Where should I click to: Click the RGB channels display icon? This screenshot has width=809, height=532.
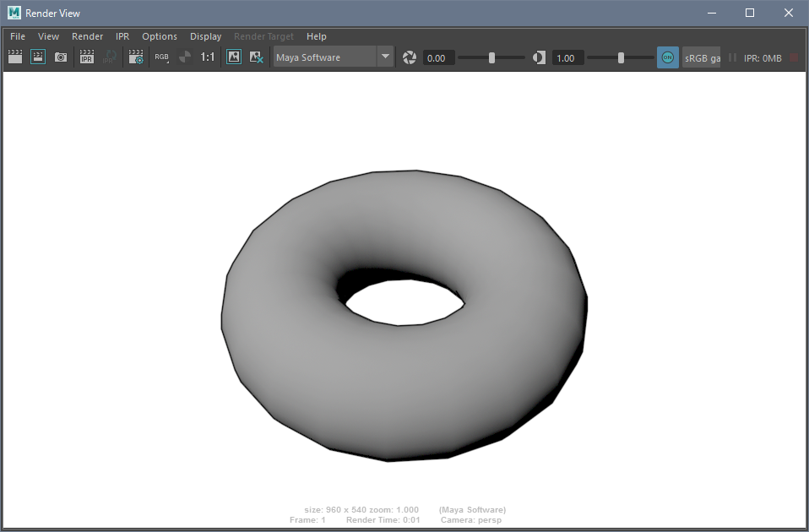[161, 57]
